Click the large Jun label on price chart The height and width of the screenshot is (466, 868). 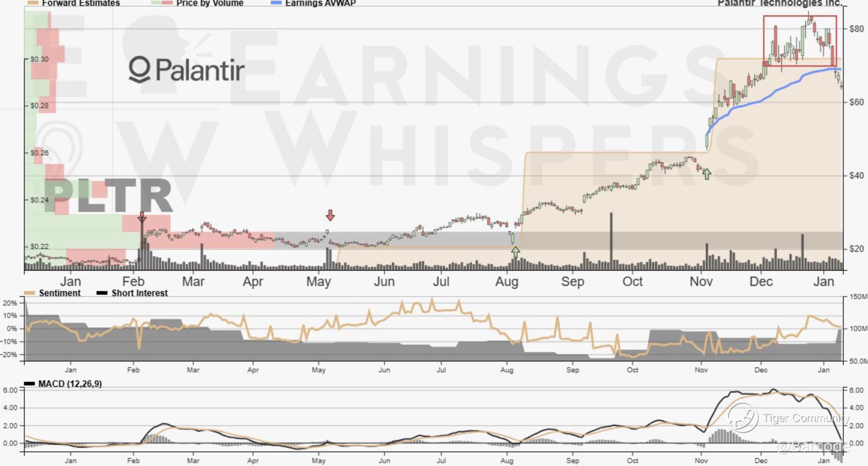(384, 282)
